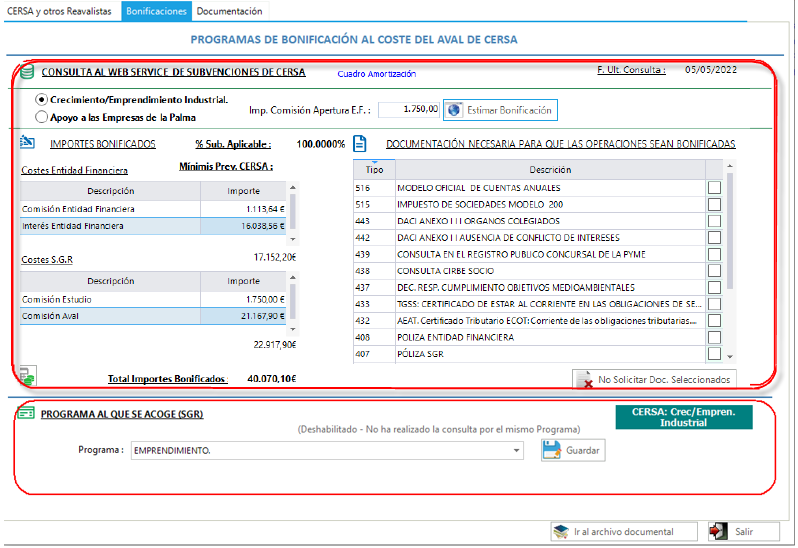Click the books icon for archivo documental

tap(561, 532)
